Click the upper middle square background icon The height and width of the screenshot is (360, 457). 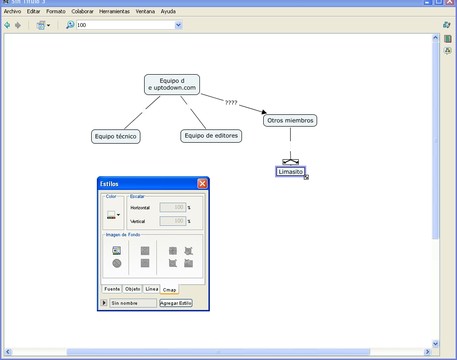[x=145, y=251]
